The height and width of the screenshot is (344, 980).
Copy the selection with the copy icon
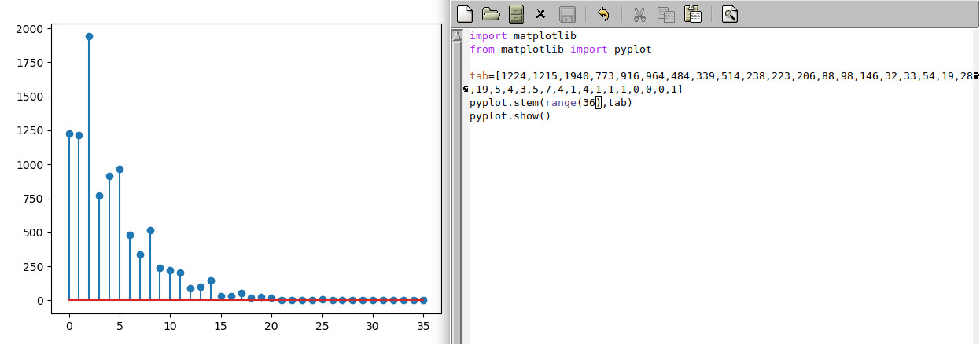pyautogui.click(x=665, y=13)
